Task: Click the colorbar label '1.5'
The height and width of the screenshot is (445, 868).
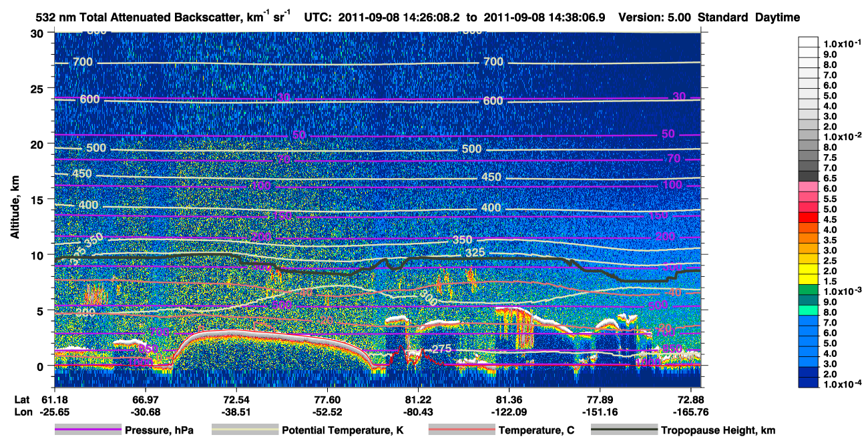Action: click(x=829, y=282)
